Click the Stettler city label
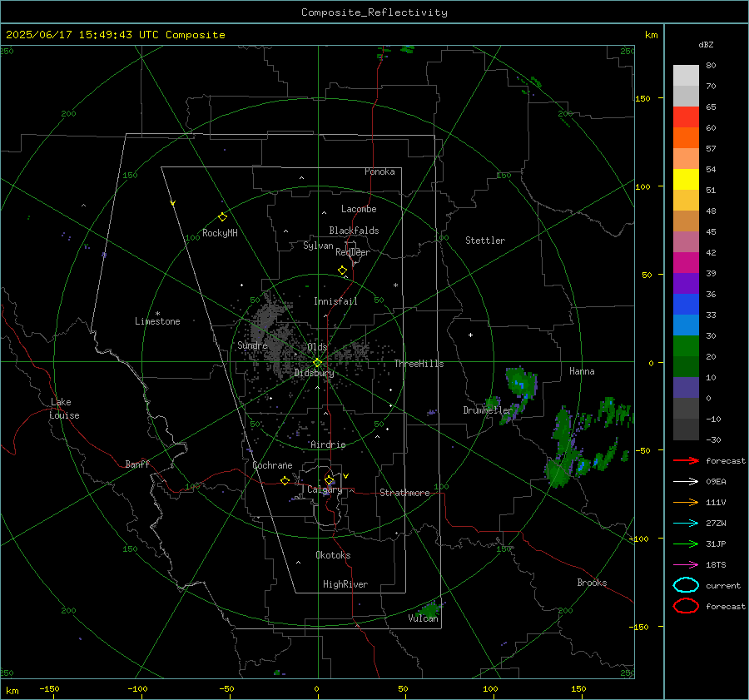749x700 pixels. pos(485,241)
